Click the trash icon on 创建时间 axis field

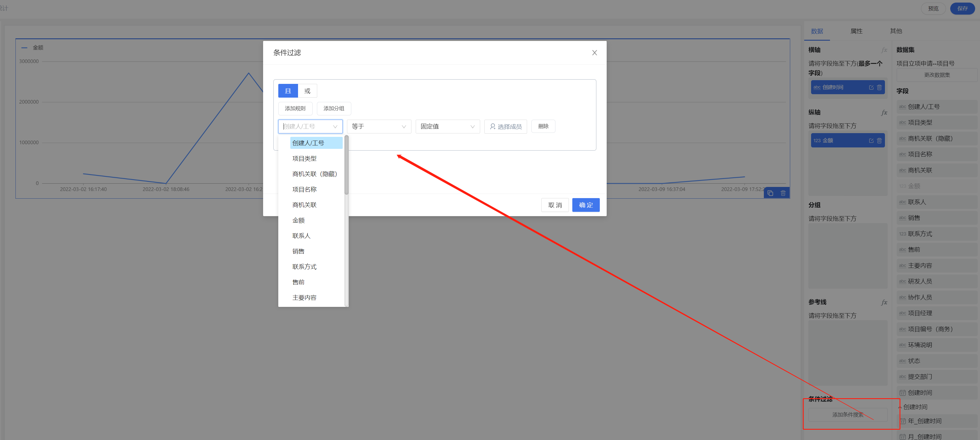point(879,88)
